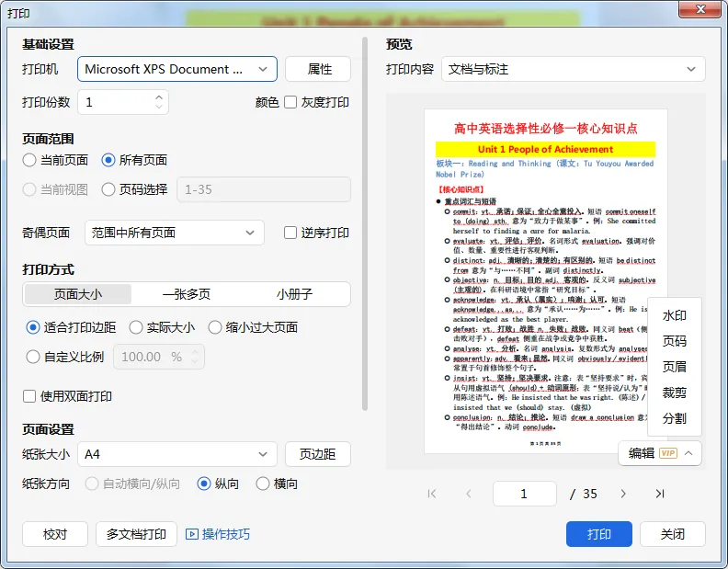Open 纸张大小 A4 dropdown
The height and width of the screenshot is (569, 728).
(x=177, y=454)
